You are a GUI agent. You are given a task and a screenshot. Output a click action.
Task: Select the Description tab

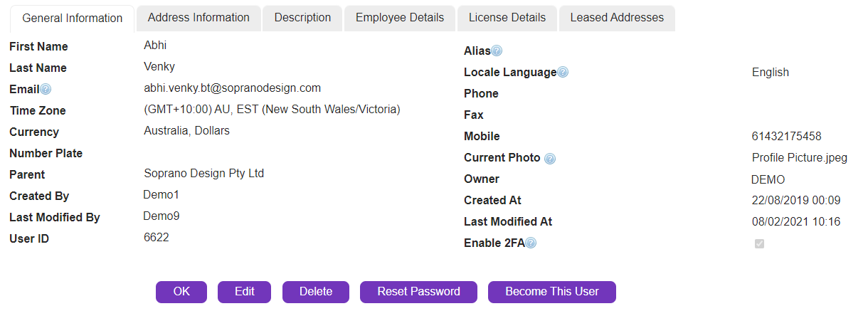302,18
